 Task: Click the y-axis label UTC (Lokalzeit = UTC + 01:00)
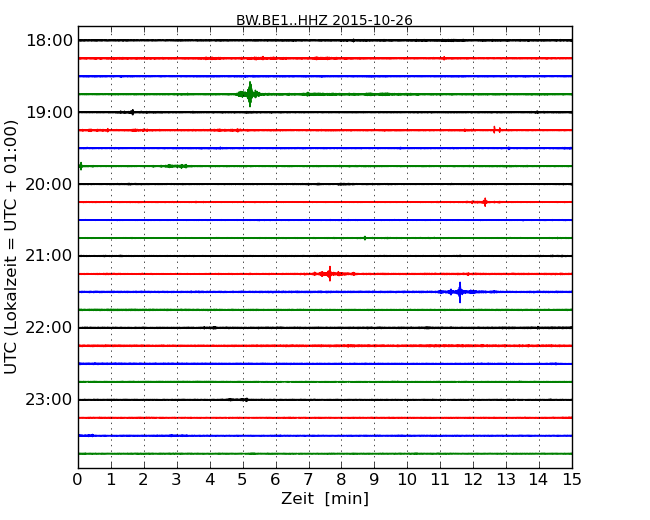[11, 247]
